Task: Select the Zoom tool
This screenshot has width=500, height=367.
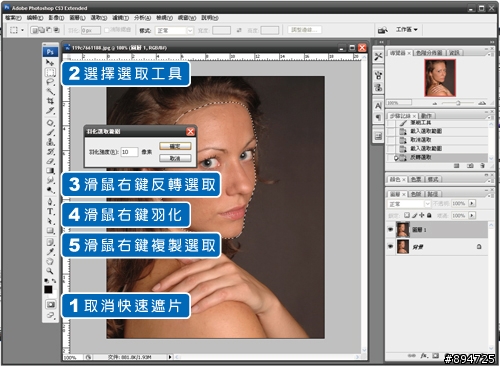Action: pos(50,271)
